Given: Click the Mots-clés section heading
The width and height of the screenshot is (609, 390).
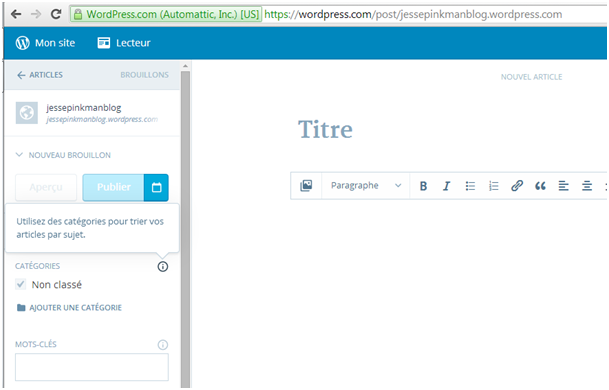Looking at the screenshot, I should (x=36, y=345).
